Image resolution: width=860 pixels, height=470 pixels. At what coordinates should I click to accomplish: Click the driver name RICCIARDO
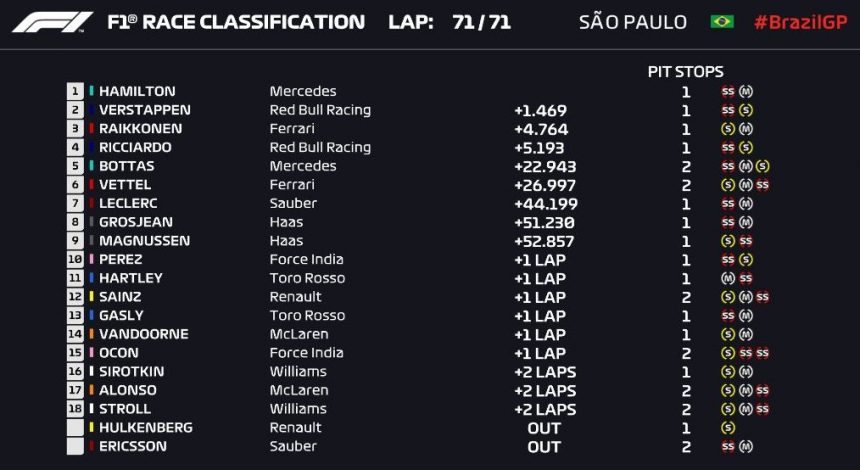[x=135, y=147]
